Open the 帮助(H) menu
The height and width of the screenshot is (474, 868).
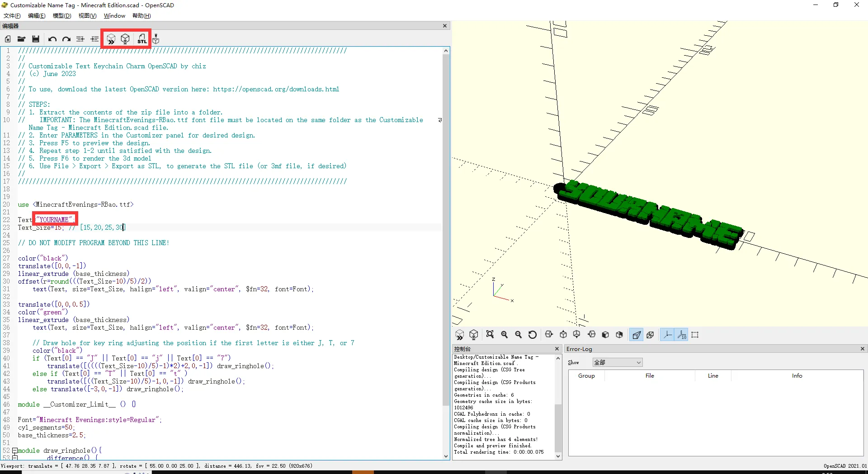tap(142, 16)
